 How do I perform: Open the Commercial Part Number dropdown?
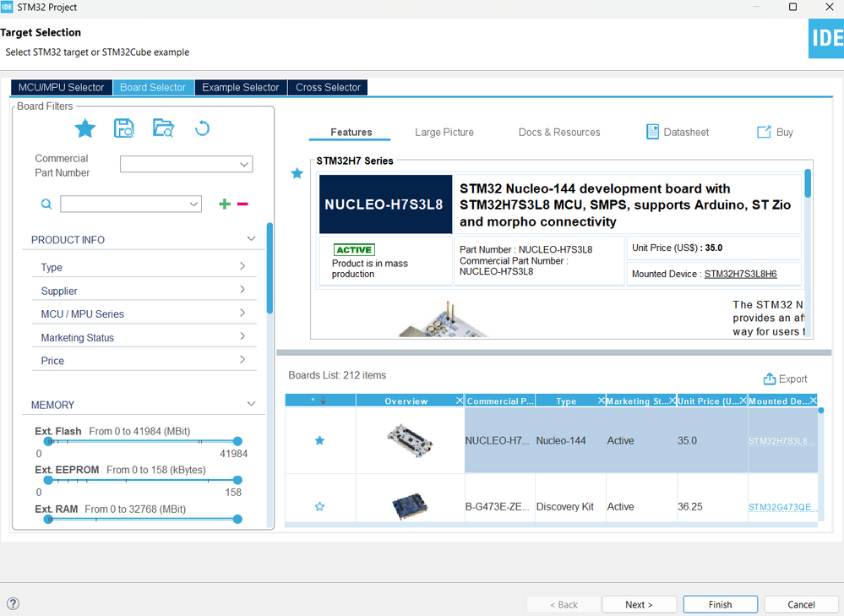(x=244, y=164)
